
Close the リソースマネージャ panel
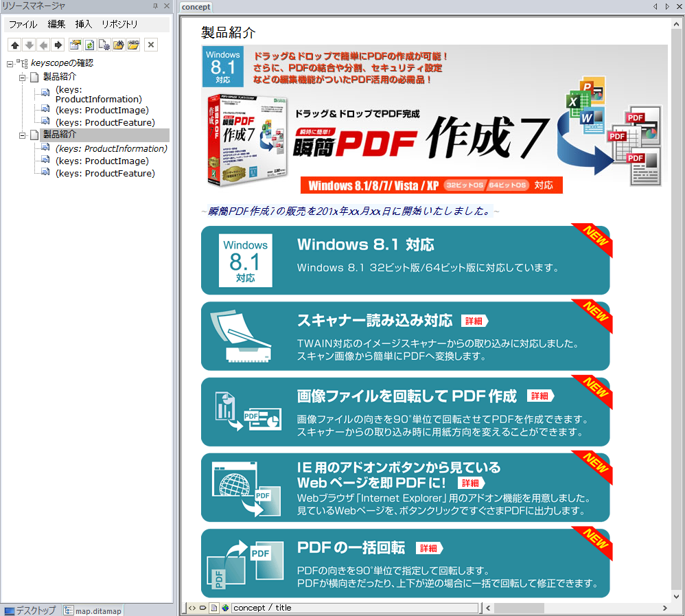tap(166, 6)
